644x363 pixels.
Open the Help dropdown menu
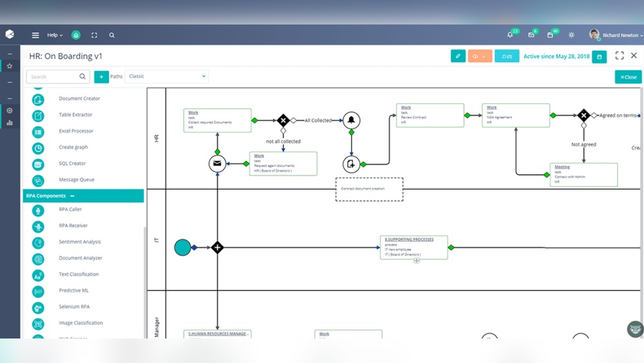pos(55,35)
